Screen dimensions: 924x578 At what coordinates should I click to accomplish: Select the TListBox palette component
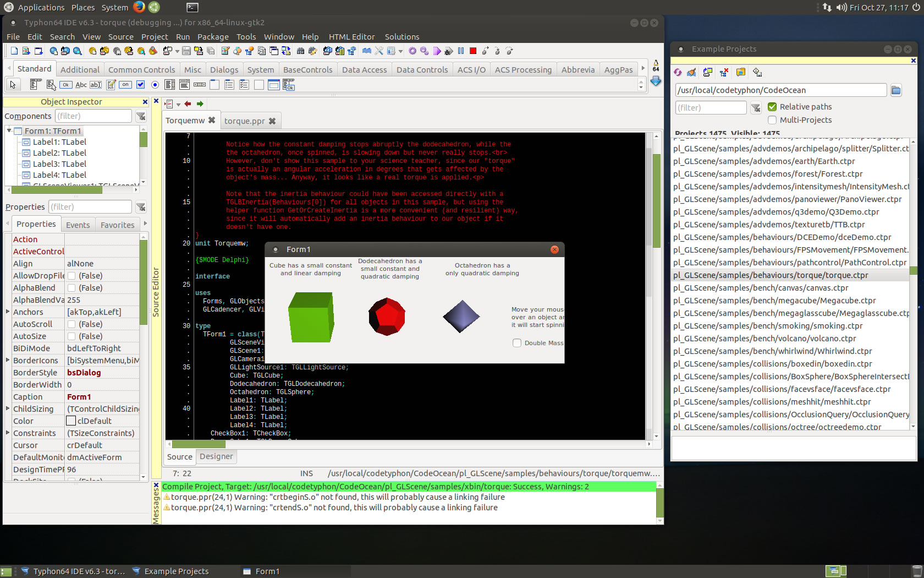coord(170,85)
